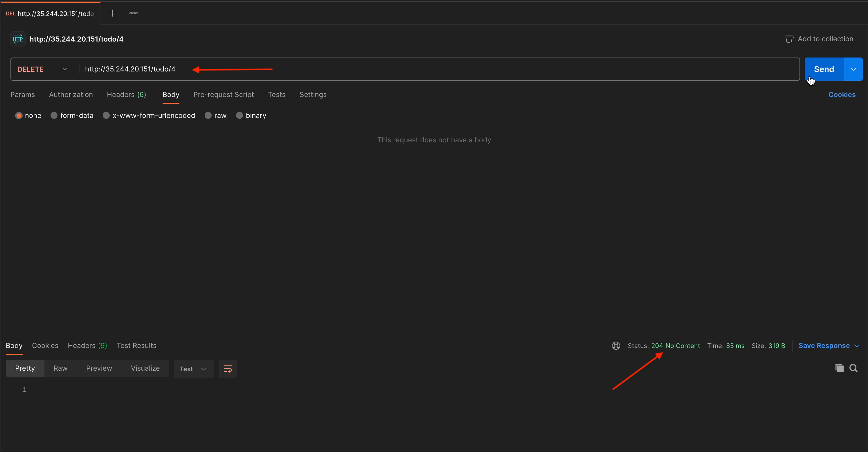Open the response Headers (9) tab

[x=87, y=346]
